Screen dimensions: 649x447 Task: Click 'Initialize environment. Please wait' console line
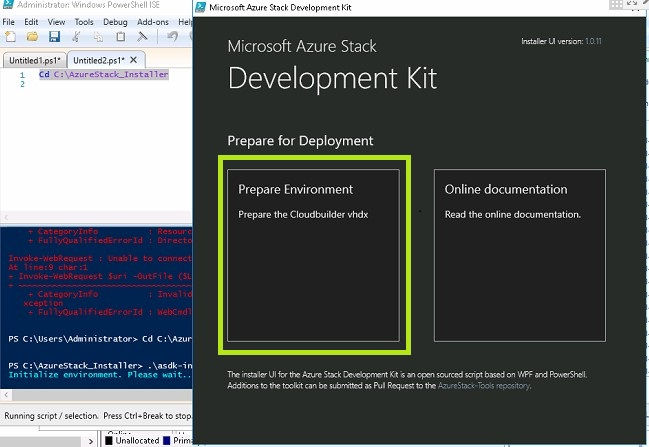tap(100, 375)
